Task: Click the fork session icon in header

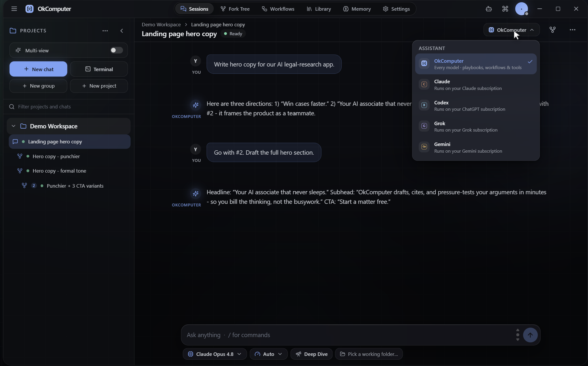Action: (552, 30)
